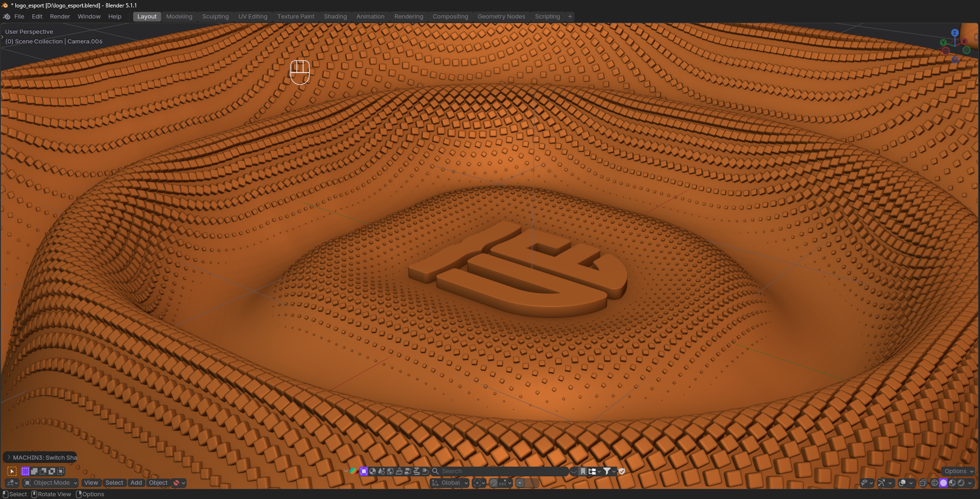Toggle the viewport gizmos icon
This screenshot has height=499, width=980.
[881, 483]
